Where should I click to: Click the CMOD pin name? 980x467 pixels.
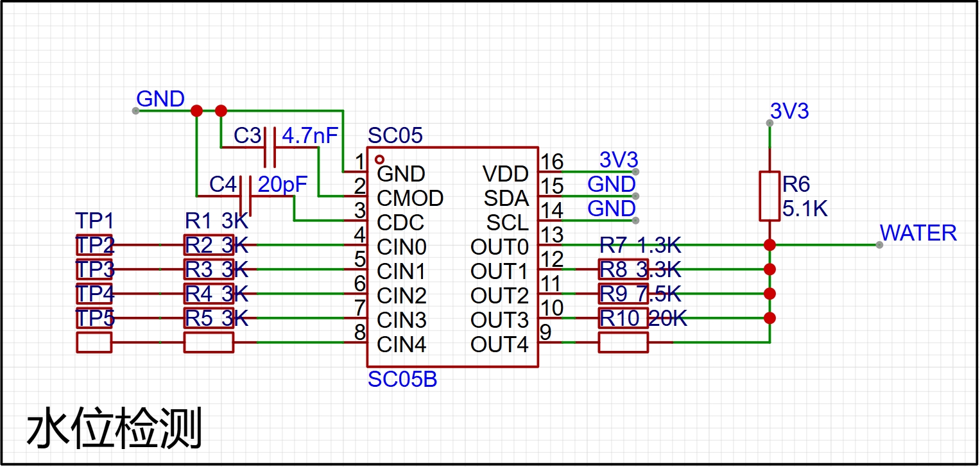pyautogui.click(x=410, y=198)
